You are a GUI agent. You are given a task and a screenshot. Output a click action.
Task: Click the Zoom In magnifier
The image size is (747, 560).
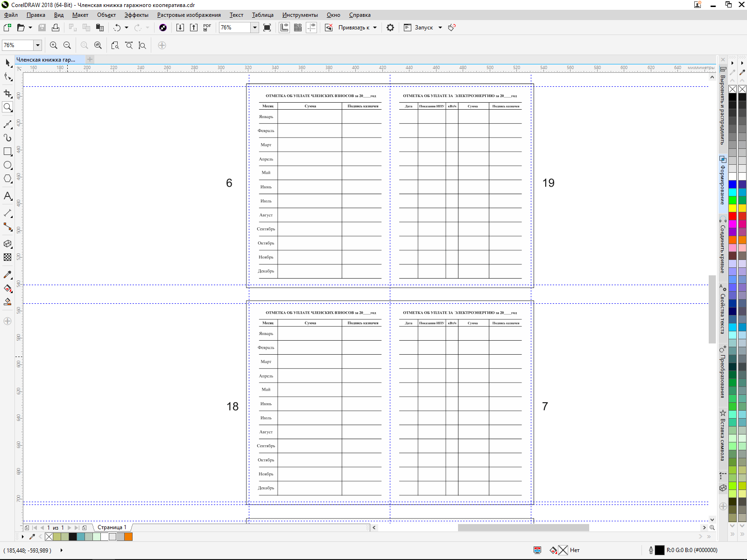(x=54, y=45)
